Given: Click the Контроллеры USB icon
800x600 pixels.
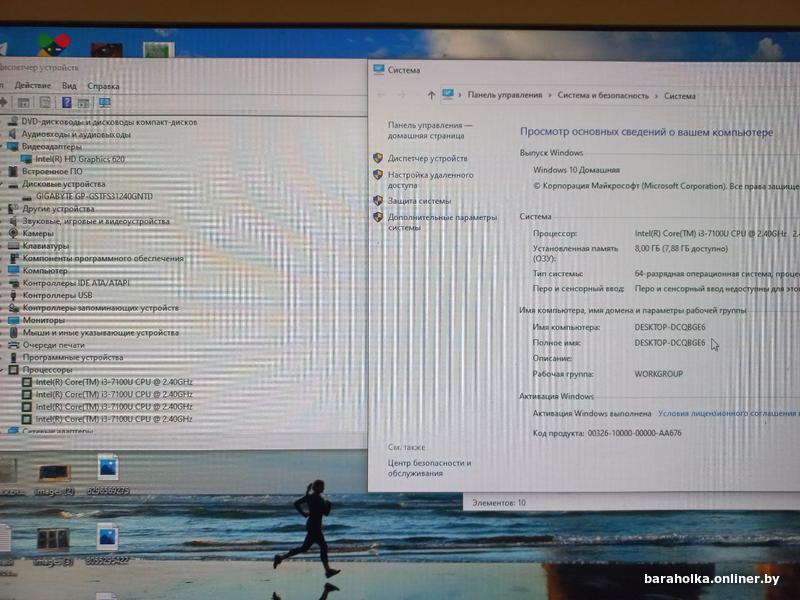Looking at the screenshot, I should pos(14,295).
